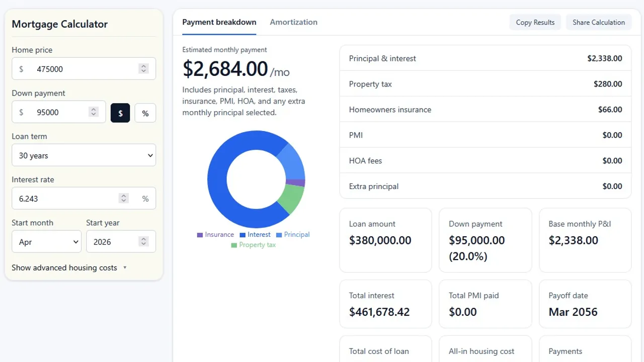Click the $95,000.00 (20.0%) down payment value
The image size is (644, 362).
pos(476,248)
